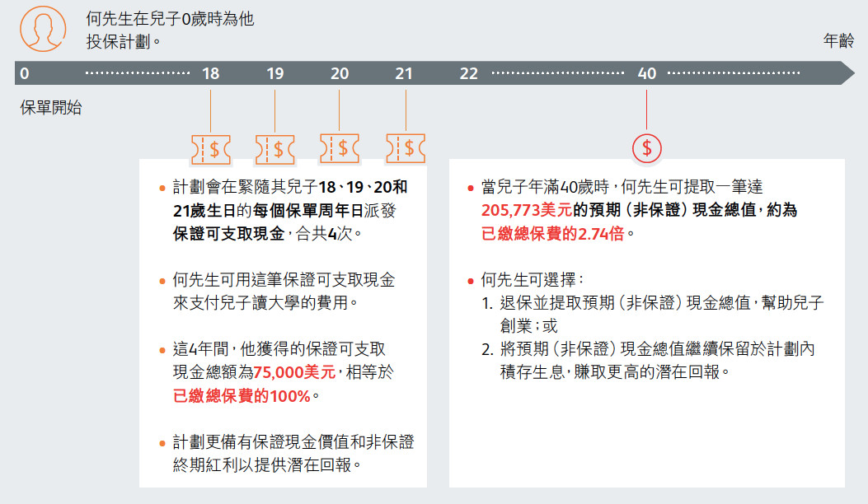Click the line 這4年間，他獲得的保證可支取

pos(279,348)
